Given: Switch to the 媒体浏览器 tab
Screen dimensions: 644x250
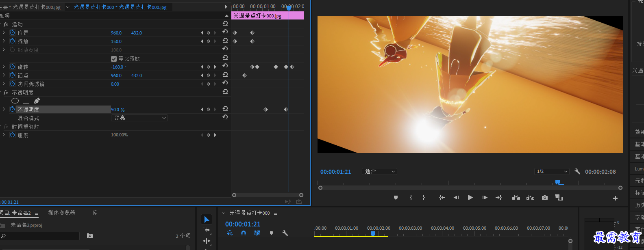Looking at the screenshot, I should pos(61,213).
